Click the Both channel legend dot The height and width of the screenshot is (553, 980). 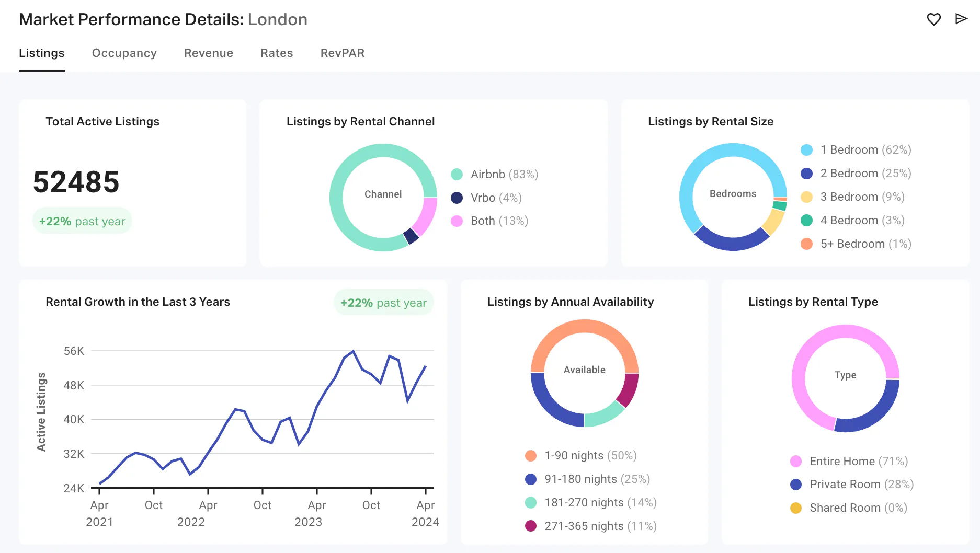point(457,221)
